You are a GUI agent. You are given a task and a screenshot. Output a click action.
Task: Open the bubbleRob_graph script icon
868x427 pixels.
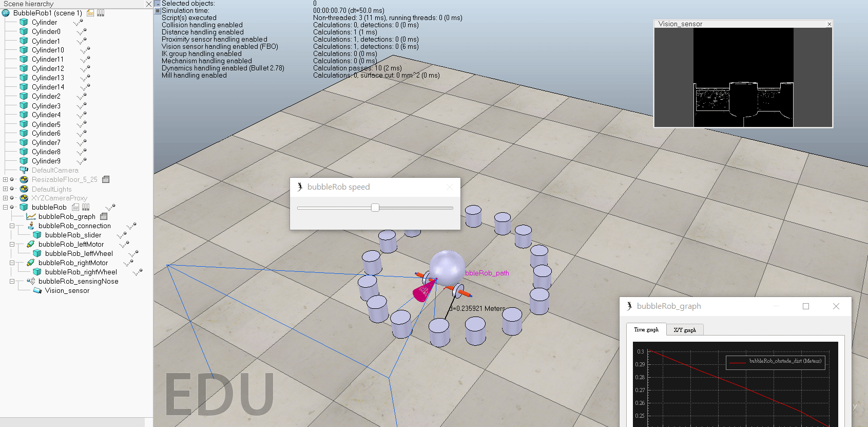pyautogui.click(x=104, y=216)
